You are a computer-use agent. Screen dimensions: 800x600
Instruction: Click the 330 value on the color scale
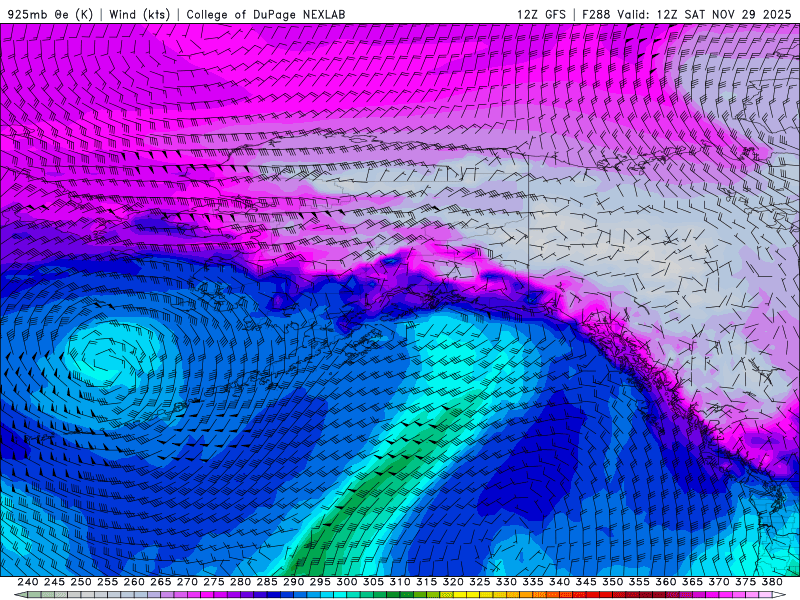[506, 582]
